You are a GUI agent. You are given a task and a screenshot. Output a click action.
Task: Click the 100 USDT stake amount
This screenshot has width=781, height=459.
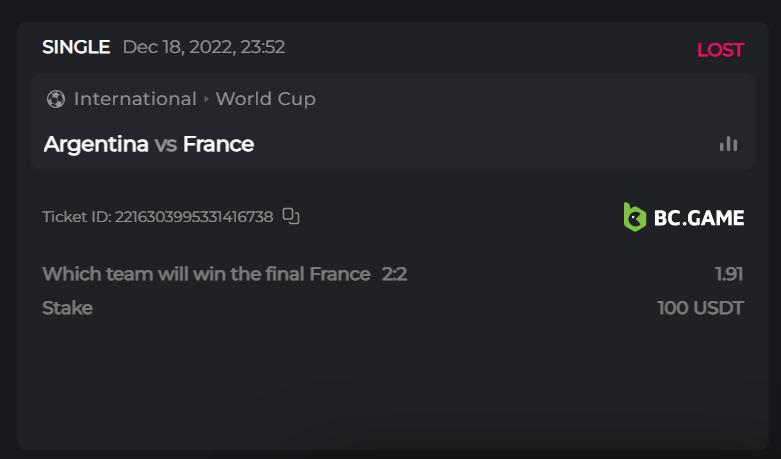click(x=700, y=308)
